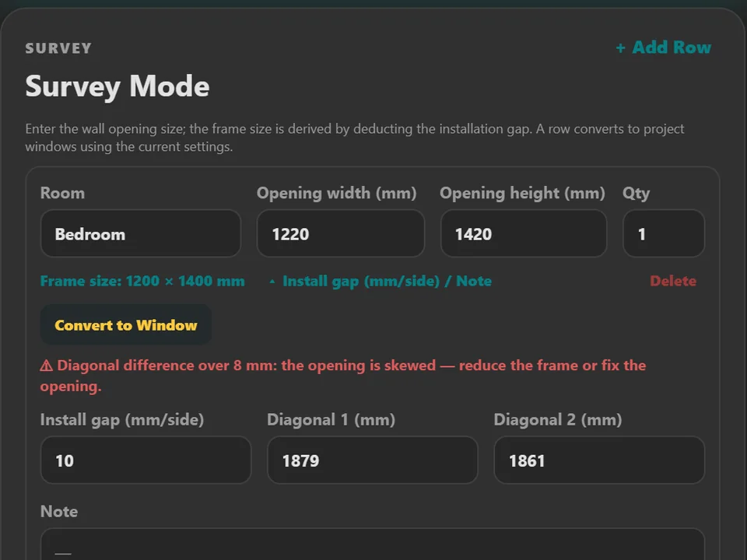
Task: Edit the Diagonal 2 field showing 1861
Action: (x=599, y=460)
